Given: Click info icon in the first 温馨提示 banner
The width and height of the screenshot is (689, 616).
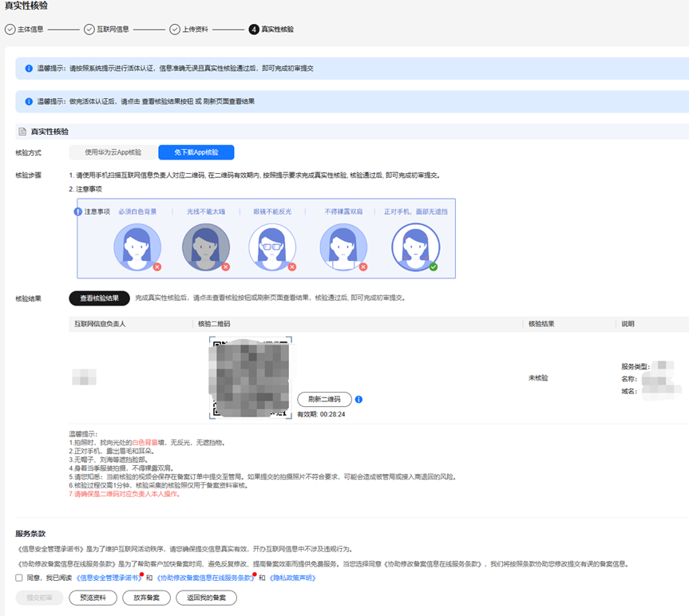Looking at the screenshot, I should (29, 69).
